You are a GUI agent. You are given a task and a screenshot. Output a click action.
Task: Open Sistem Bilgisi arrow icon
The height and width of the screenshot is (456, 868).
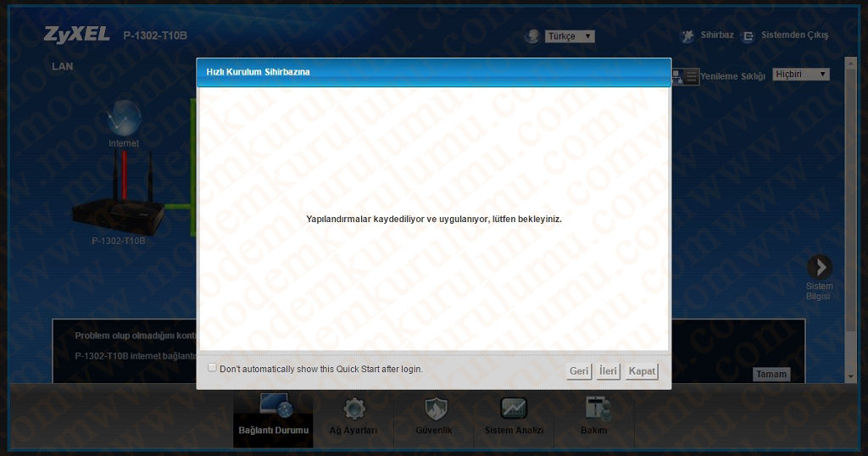pyautogui.click(x=820, y=267)
